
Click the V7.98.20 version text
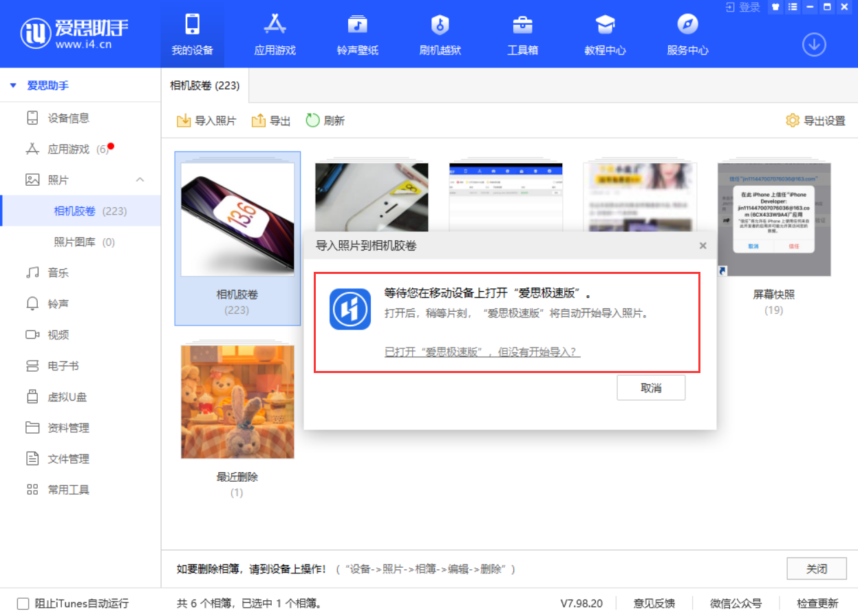pyautogui.click(x=581, y=604)
